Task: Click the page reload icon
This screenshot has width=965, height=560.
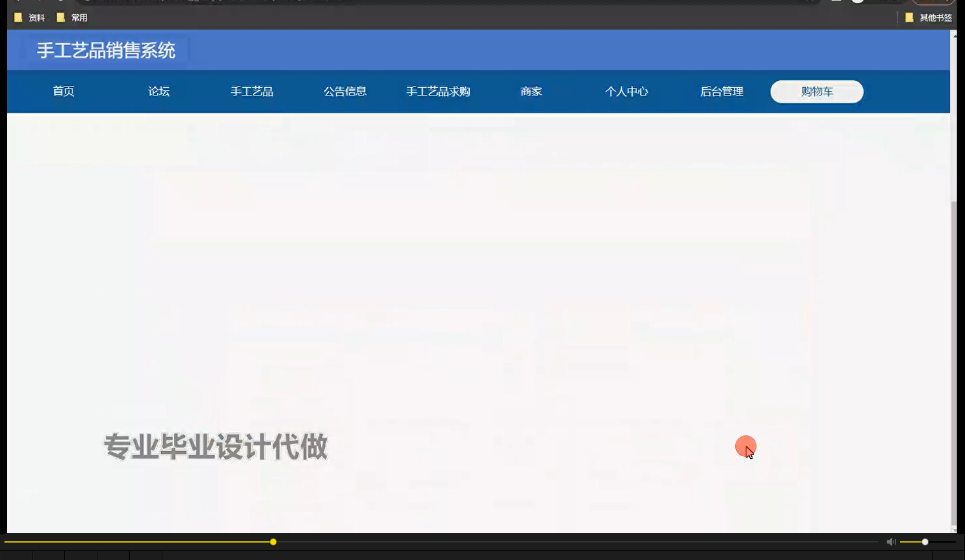Action: coord(60,3)
